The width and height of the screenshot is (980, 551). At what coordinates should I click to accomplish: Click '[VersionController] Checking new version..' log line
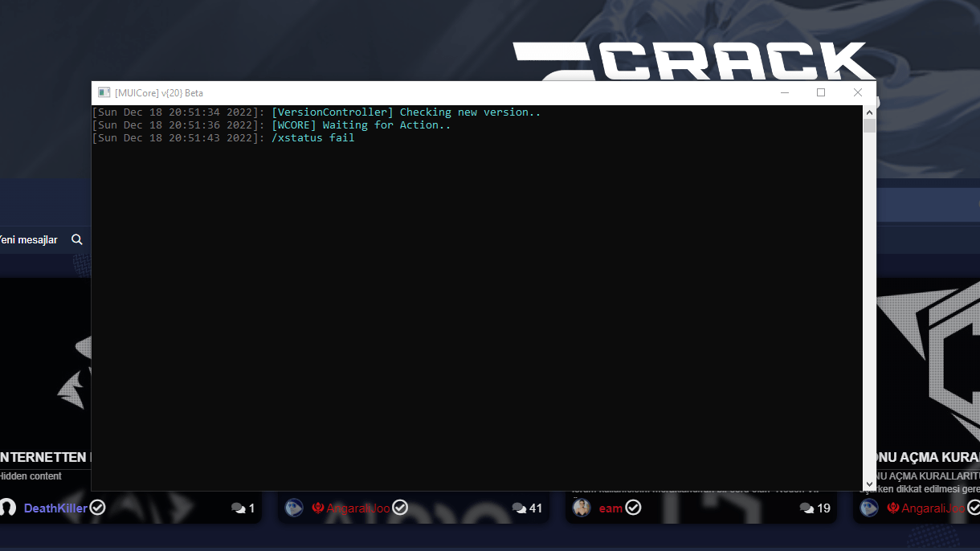pyautogui.click(x=406, y=112)
